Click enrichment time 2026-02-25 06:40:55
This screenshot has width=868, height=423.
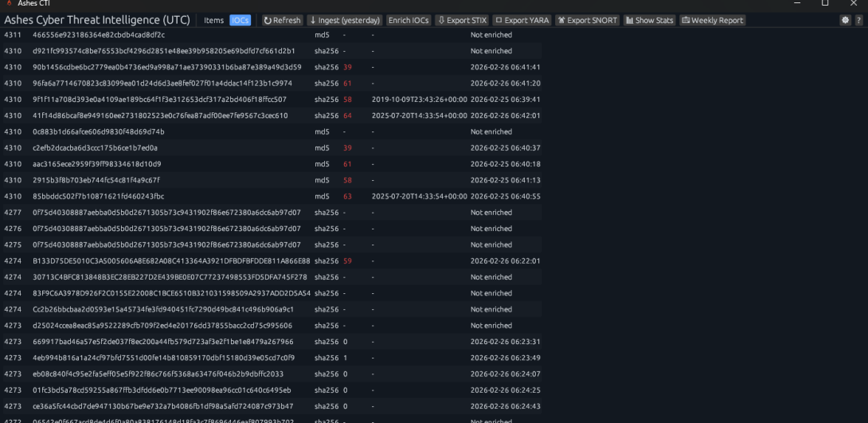coord(506,197)
